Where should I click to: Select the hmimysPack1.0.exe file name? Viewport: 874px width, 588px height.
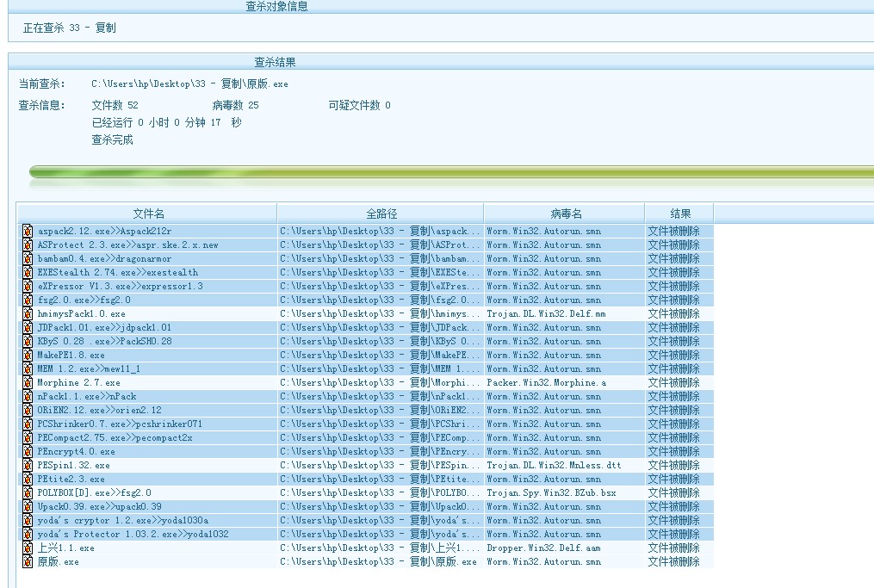pyautogui.click(x=82, y=313)
